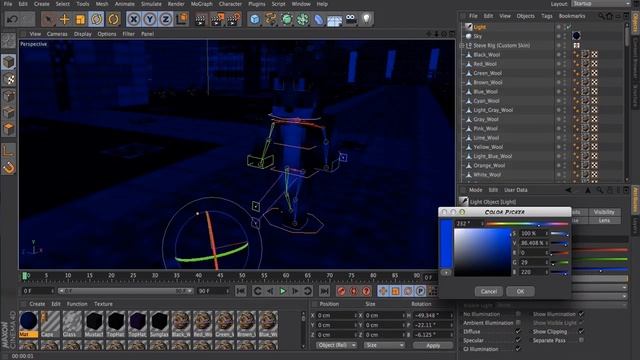Open the Character menu
Viewport: 640px width, 360px height.
230,4
